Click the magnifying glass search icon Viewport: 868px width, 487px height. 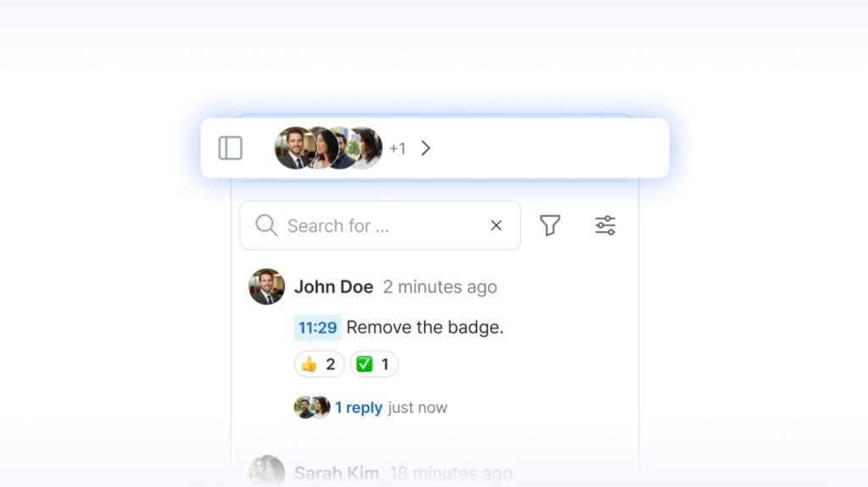coord(266,225)
